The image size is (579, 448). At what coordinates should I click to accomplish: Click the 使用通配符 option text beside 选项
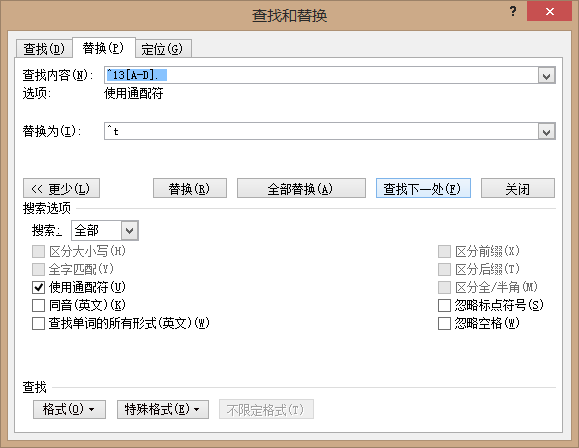pos(134,93)
